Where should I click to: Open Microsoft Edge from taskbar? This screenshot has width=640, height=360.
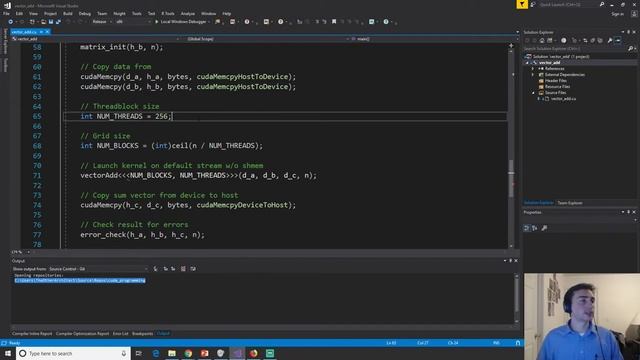click(x=156, y=353)
